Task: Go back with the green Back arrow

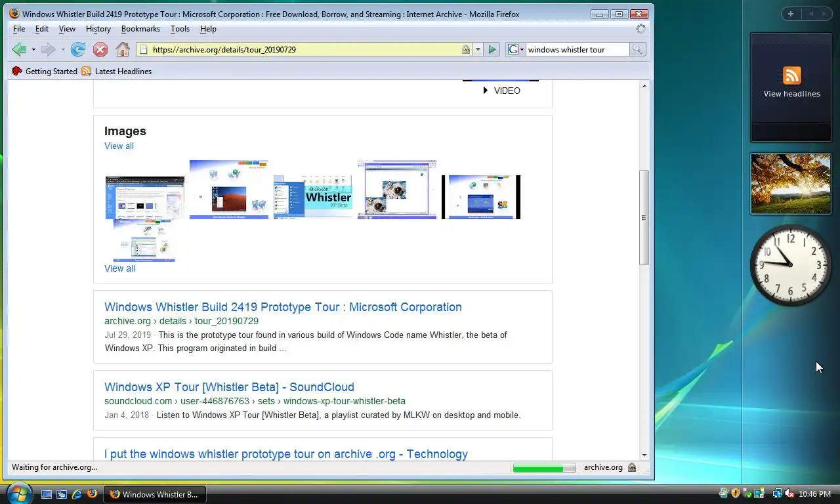Action: 19,49
